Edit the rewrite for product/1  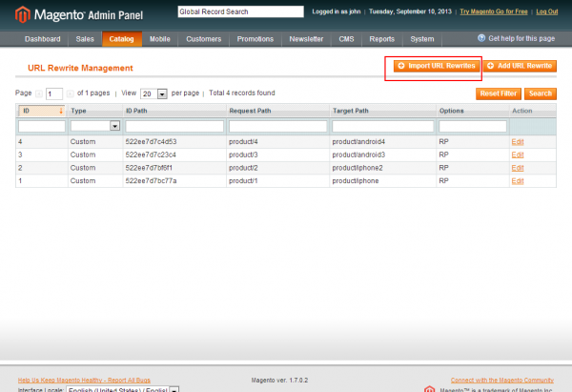[x=518, y=181]
